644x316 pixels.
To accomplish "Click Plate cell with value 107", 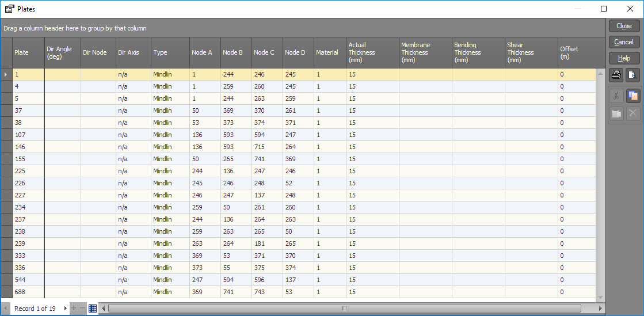I will click(28, 135).
